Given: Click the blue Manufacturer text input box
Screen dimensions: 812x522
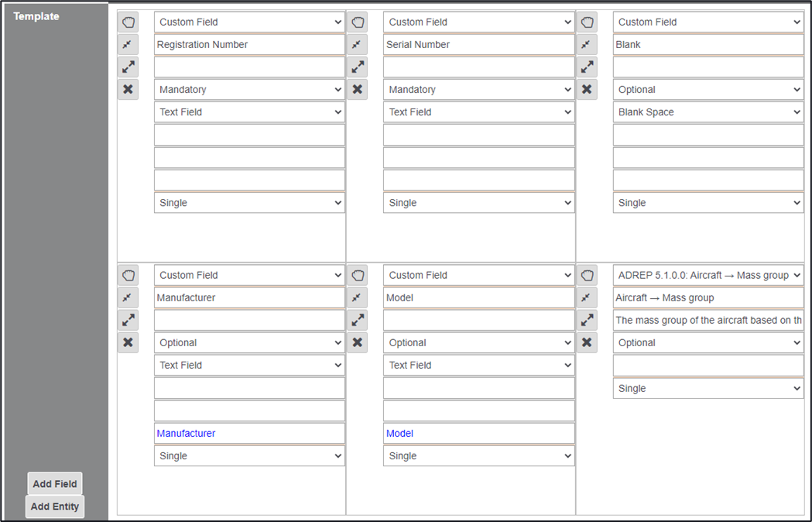Looking at the screenshot, I should (x=249, y=434).
